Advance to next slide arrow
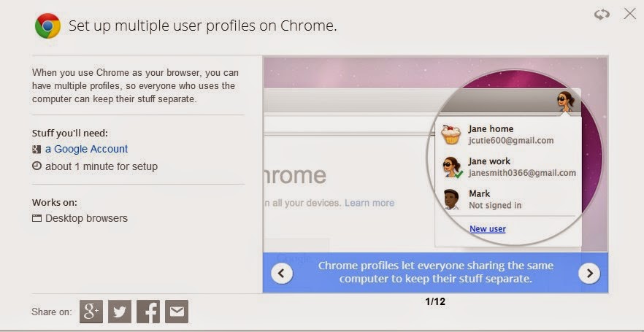644x332 pixels. pyautogui.click(x=589, y=273)
